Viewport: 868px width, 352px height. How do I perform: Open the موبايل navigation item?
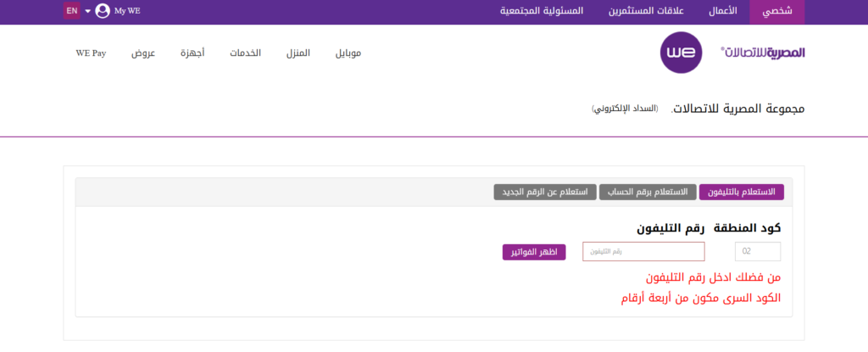pos(348,53)
